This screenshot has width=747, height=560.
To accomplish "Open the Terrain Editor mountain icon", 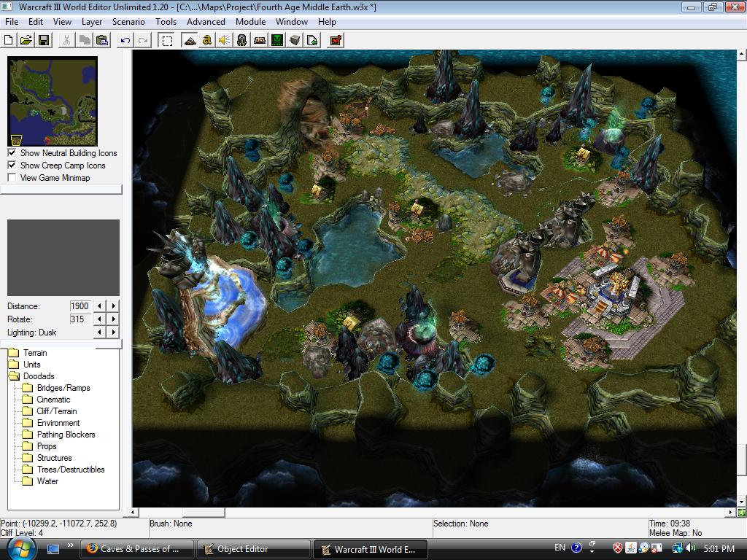I will pos(190,41).
